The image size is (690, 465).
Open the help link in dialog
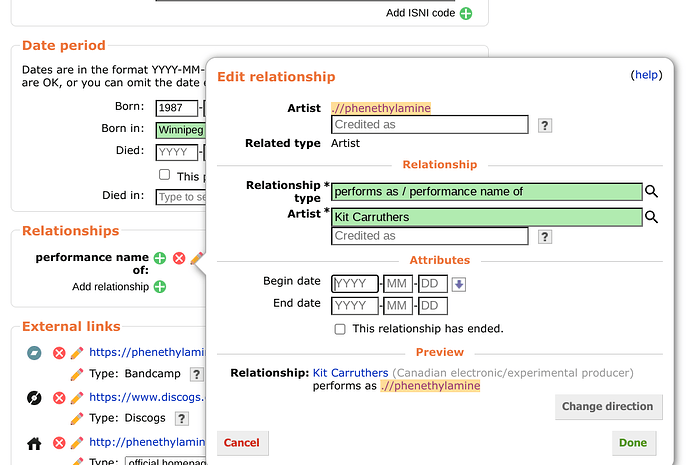click(646, 75)
